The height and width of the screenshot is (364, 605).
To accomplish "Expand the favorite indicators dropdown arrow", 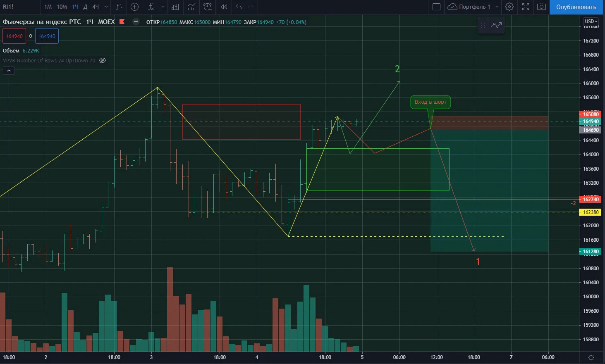I will coord(163,7).
